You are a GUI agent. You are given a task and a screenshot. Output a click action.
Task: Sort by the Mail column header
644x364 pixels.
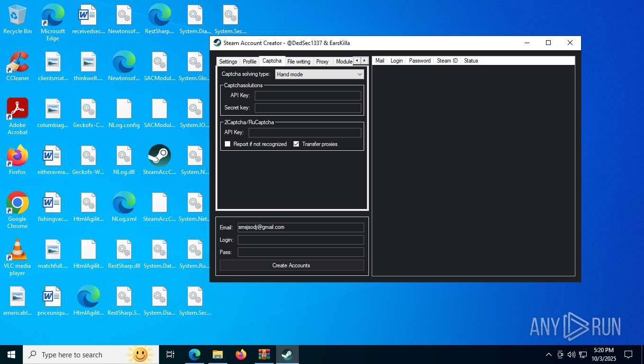click(x=380, y=61)
